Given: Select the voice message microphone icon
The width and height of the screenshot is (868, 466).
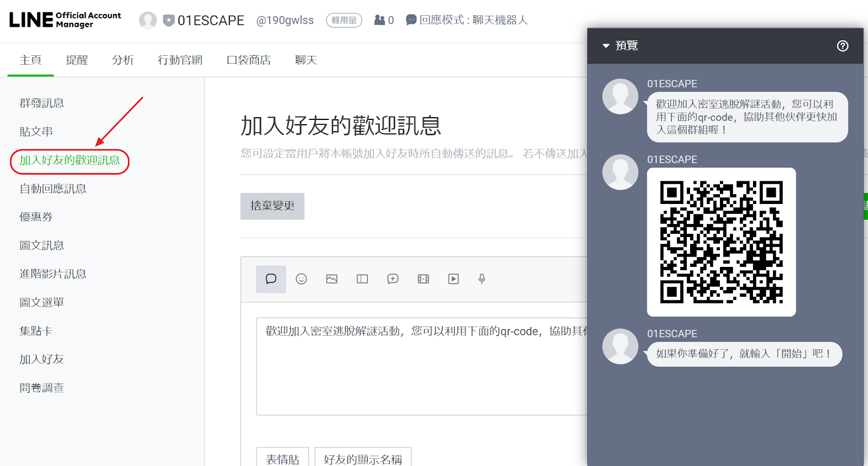Looking at the screenshot, I should coord(482,279).
